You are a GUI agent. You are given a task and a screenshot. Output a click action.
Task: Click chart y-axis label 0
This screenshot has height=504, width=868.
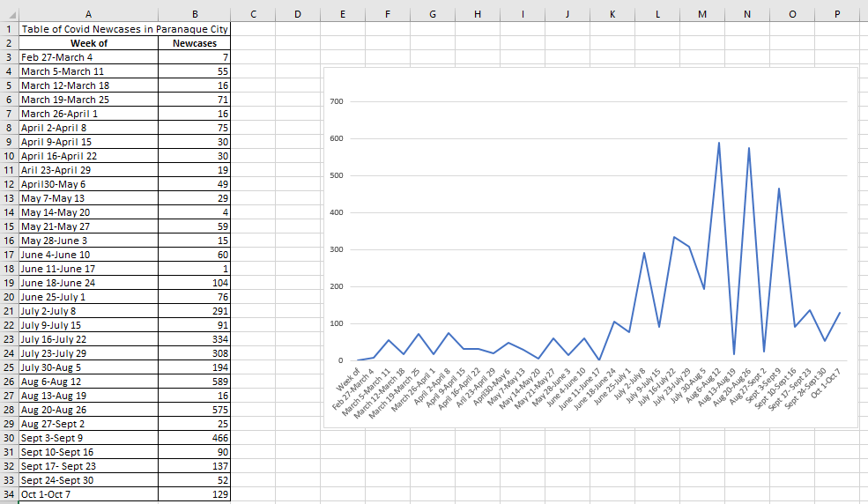pyautogui.click(x=341, y=360)
